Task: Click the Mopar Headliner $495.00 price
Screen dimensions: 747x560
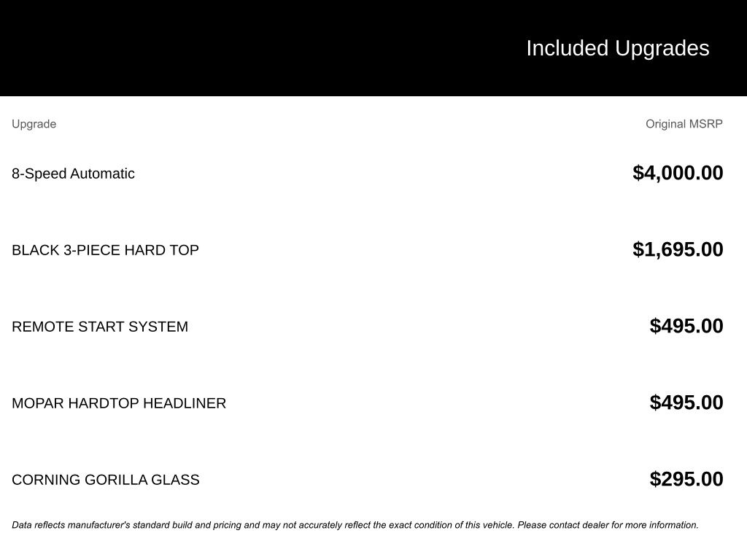Action: [686, 402]
